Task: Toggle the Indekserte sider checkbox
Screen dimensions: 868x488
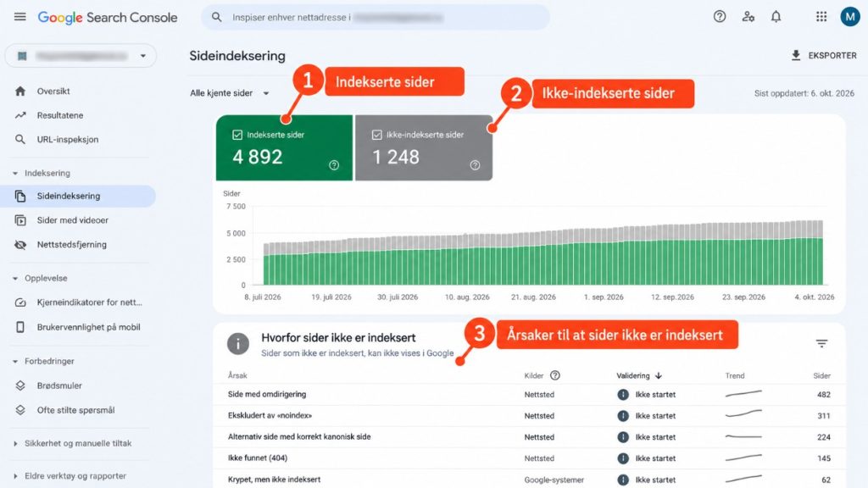Action: pyautogui.click(x=237, y=135)
